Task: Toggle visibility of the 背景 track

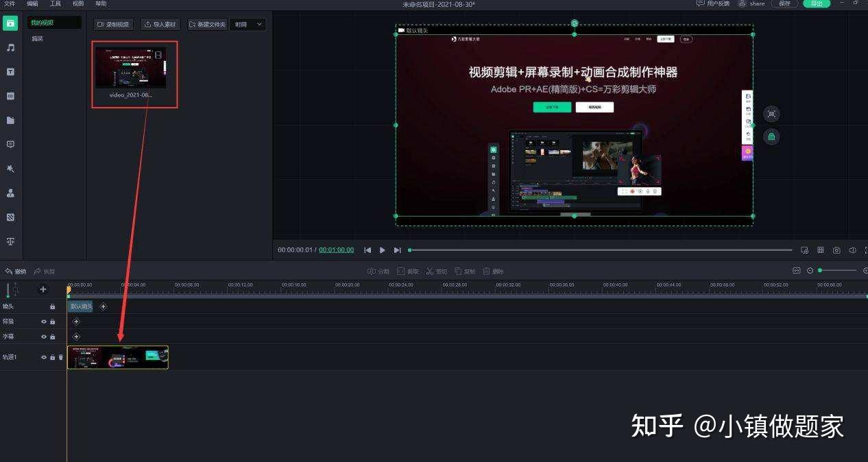Action: (44, 321)
